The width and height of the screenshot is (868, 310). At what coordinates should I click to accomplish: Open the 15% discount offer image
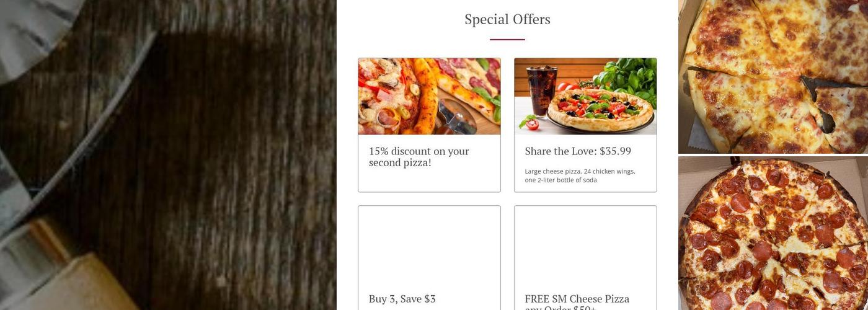click(x=429, y=96)
